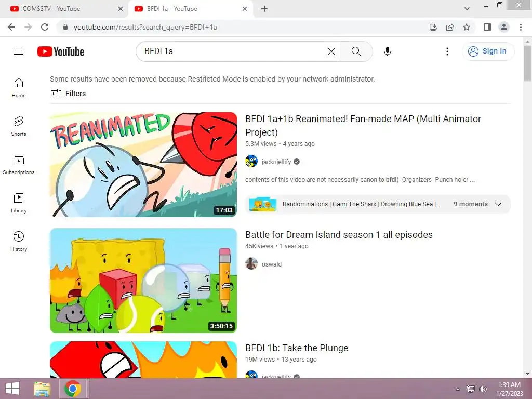Screen dimensions: 532x399
Task: Open the volume tray icon
Action: point(483,389)
